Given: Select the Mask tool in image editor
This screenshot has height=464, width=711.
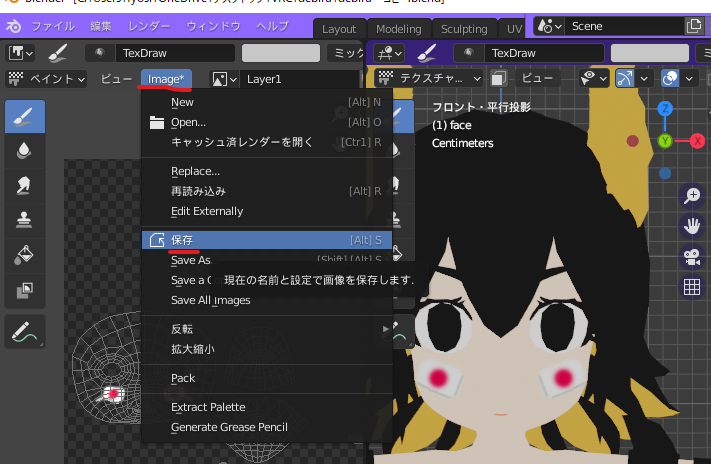Looking at the screenshot, I should pos(25,290).
